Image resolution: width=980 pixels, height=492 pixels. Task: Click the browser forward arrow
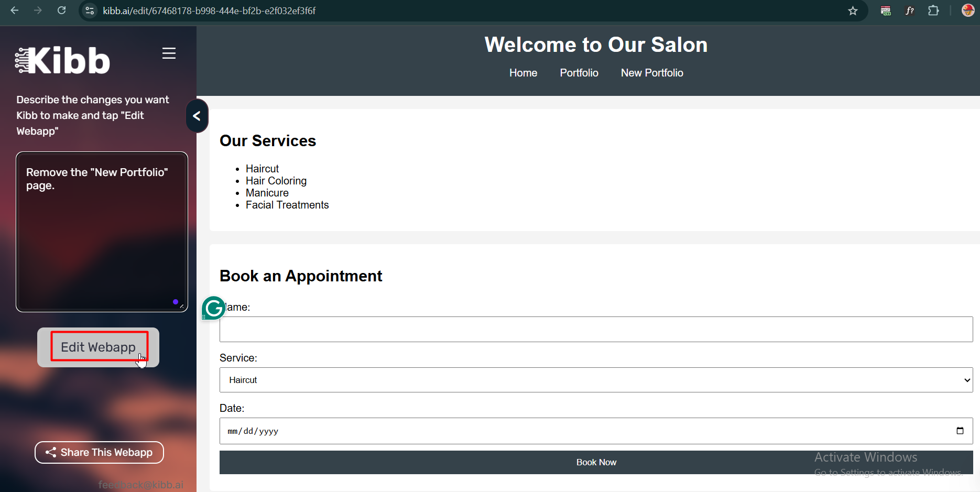38,10
